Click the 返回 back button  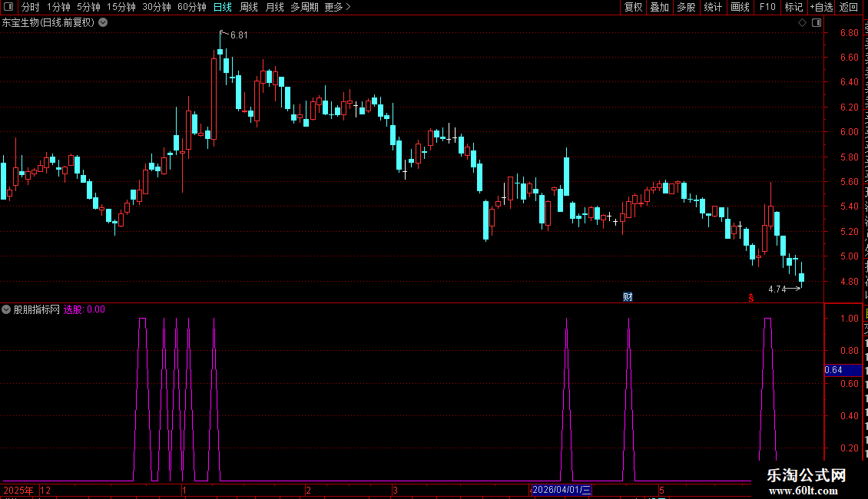[848, 7]
